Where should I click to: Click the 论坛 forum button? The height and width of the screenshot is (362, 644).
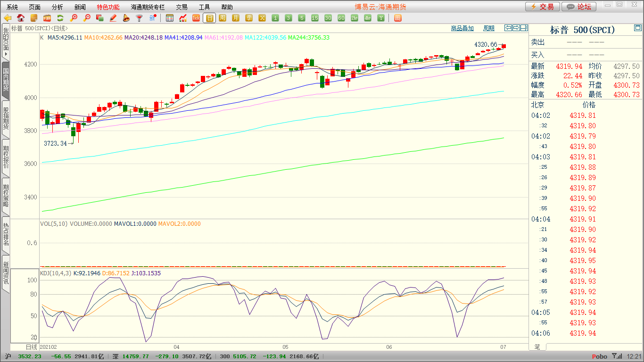579,7
